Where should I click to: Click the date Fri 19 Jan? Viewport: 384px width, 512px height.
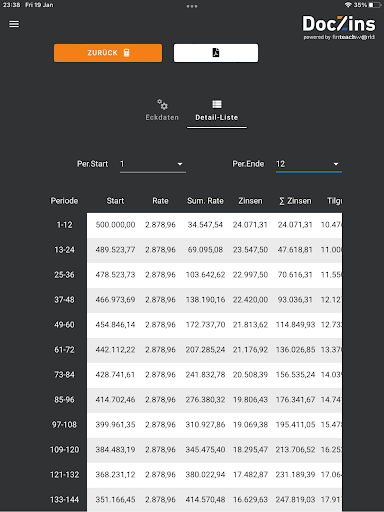[x=39, y=5]
